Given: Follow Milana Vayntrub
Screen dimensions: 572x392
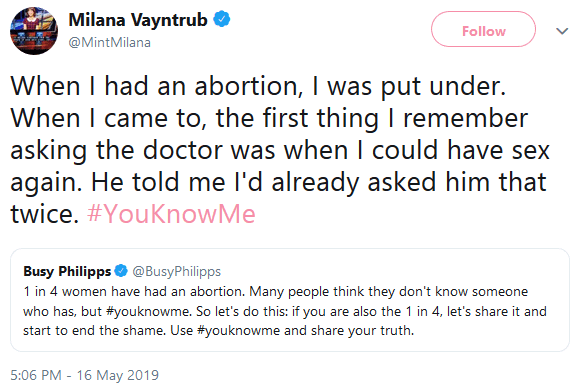Looking at the screenshot, I should [483, 29].
